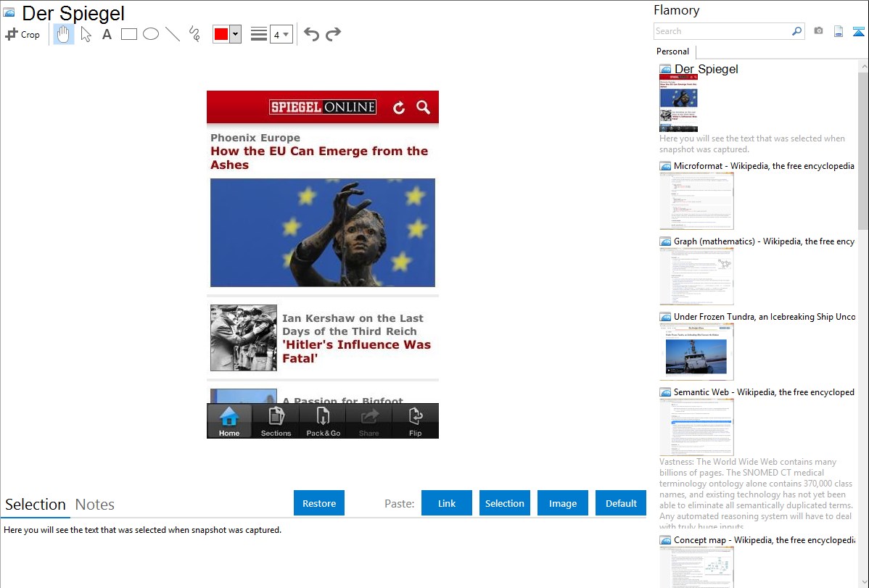Click the collapse panel icon at top right
This screenshot has height=588, width=869.
coord(858,32)
